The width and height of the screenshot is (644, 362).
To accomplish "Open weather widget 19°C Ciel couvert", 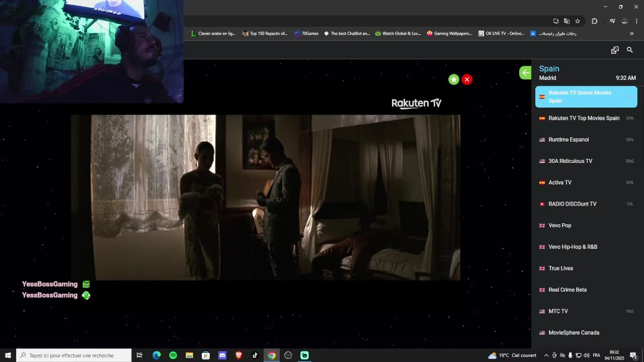I will pos(512,355).
